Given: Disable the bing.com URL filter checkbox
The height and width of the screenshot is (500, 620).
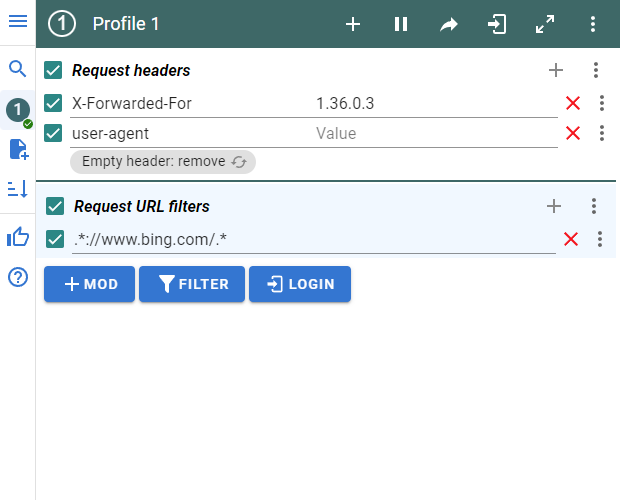Looking at the screenshot, I should click(x=56, y=239).
